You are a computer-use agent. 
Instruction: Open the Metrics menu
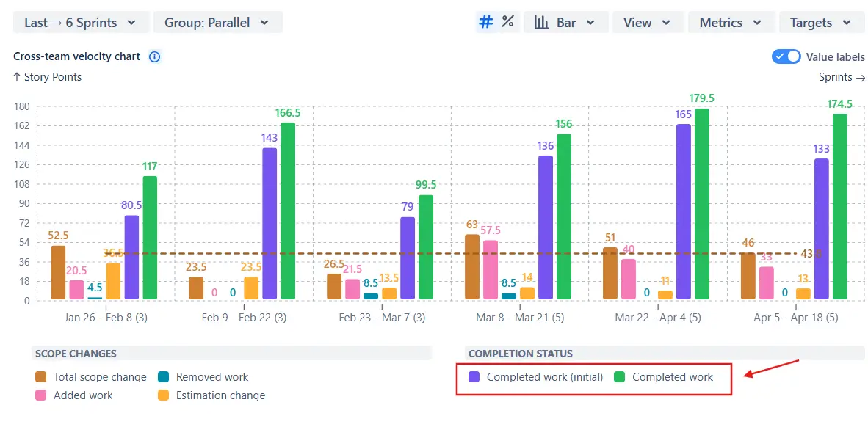731,22
